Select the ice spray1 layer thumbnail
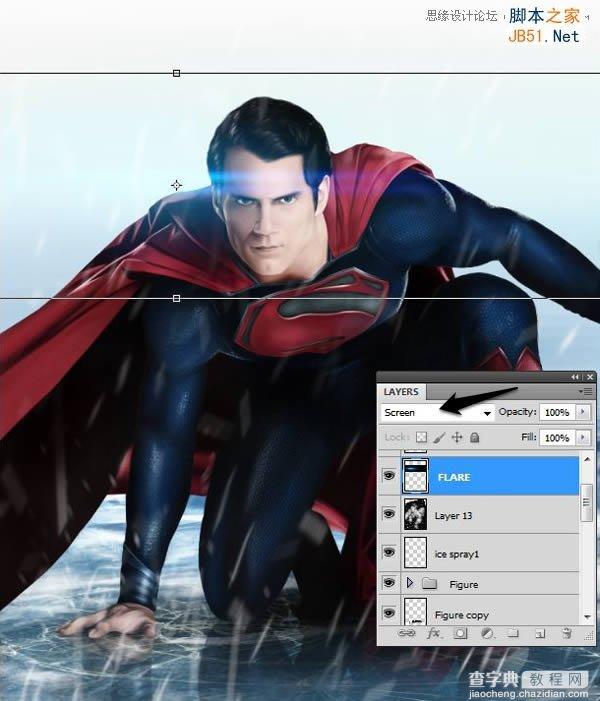Screen dimensions: 600x701 pyautogui.click(x=415, y=553)
